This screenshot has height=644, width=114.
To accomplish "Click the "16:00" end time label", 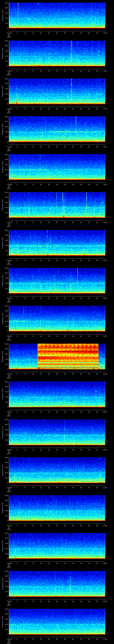I will coord(105,71).
